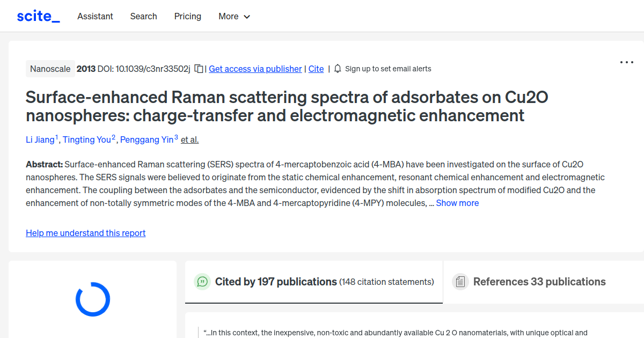Get access via publisher
Viewport: 644px width, 338px height.
tap(255, 69)
